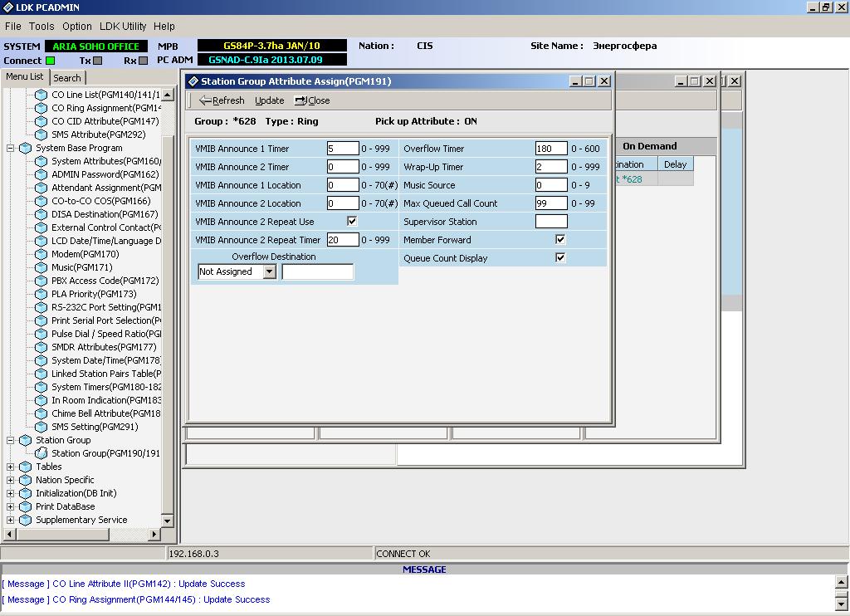Viewport: 850px width, 616px height.
Task: Click the Music(PGM171) tree icon
Action: [42, 267]
